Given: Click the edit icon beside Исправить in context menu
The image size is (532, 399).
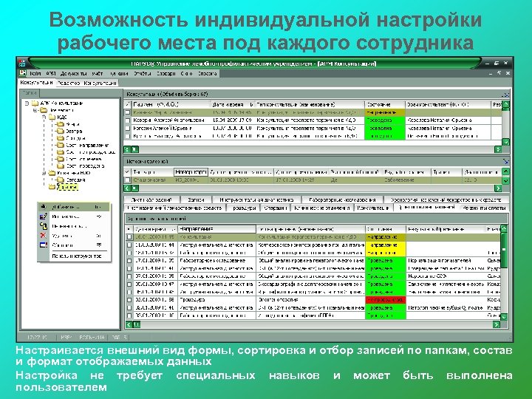Looking at the screenshot, I should (44, 216).
